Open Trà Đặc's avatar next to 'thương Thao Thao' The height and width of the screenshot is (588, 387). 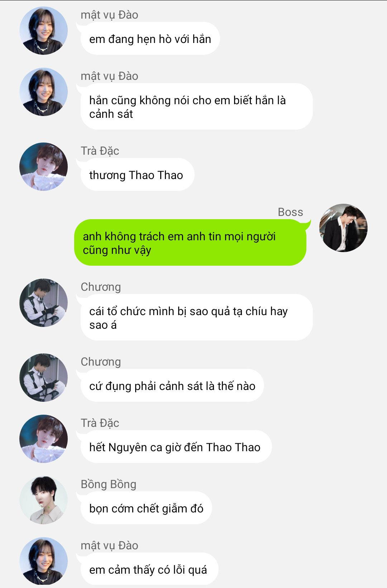point(43,167)
